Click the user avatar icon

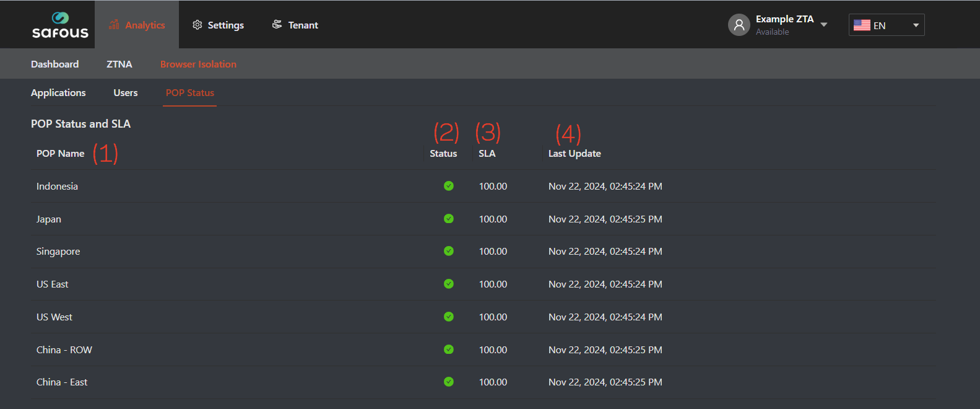739,25
